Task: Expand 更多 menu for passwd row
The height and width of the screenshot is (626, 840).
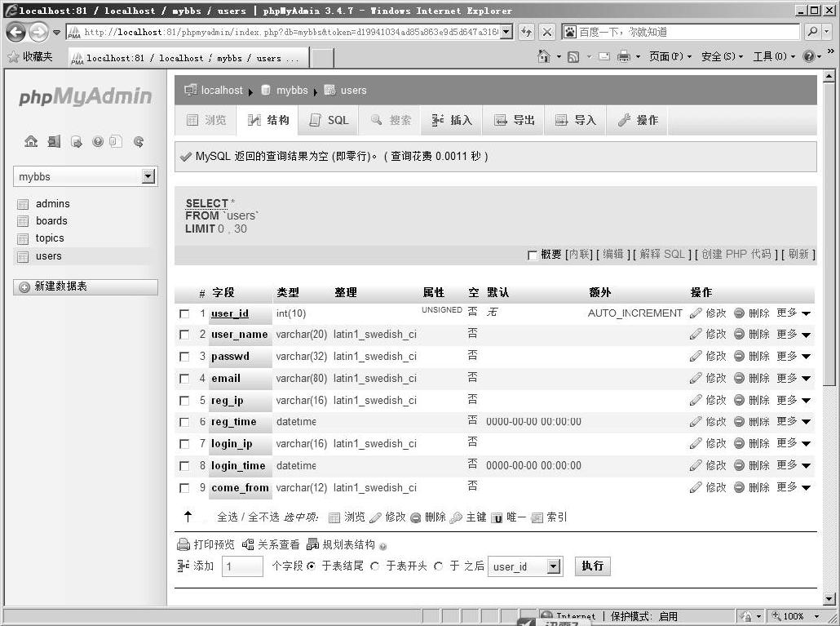Action: tap(794, 357)
